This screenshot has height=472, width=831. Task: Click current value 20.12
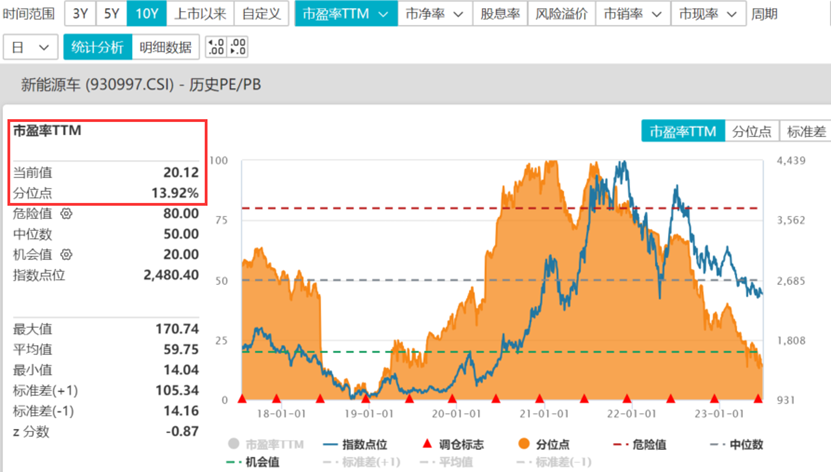tap(181, 173)
